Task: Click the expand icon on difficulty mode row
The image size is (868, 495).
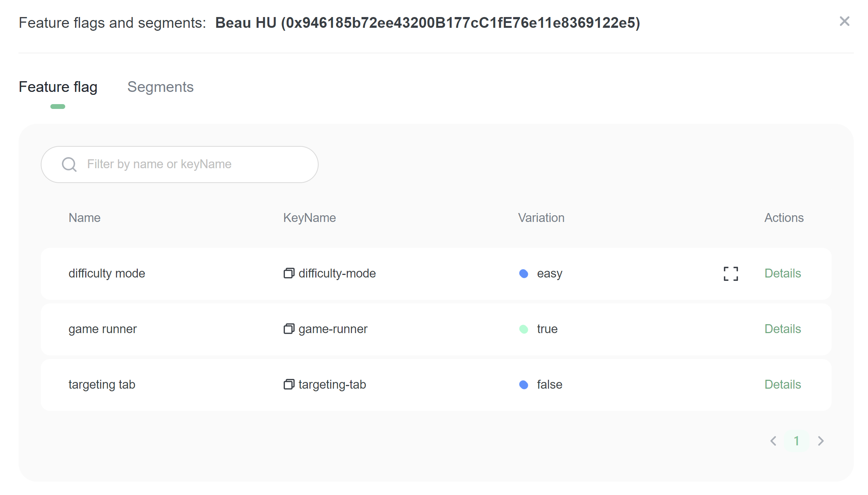Action: click(731, 274)
